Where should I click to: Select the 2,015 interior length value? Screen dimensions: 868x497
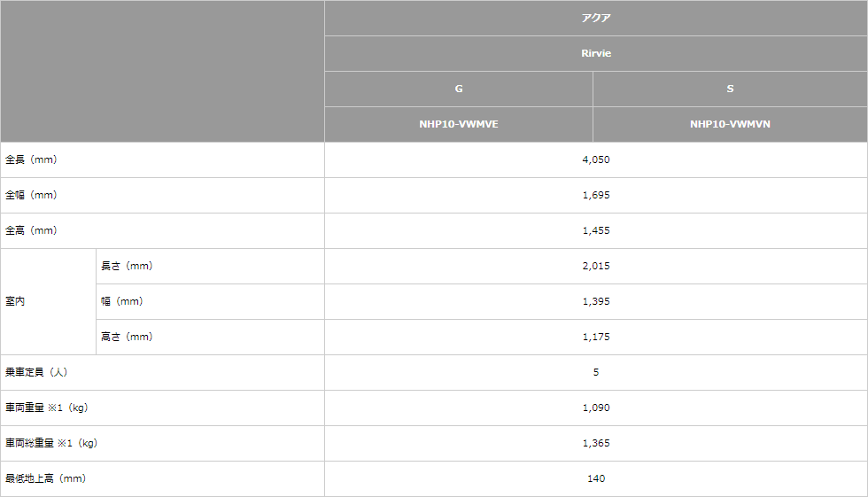(x=595, y=266)
